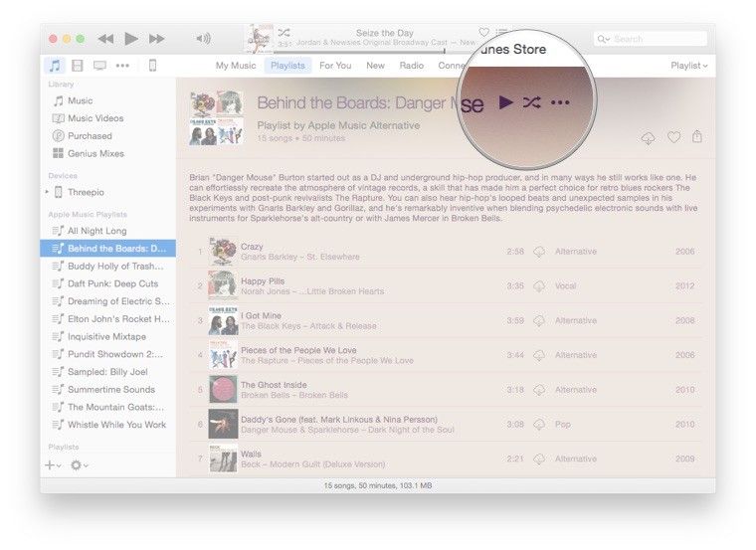
Task: Toggle shuffle in the magnified playlist controls
Action: click(531, 102)
